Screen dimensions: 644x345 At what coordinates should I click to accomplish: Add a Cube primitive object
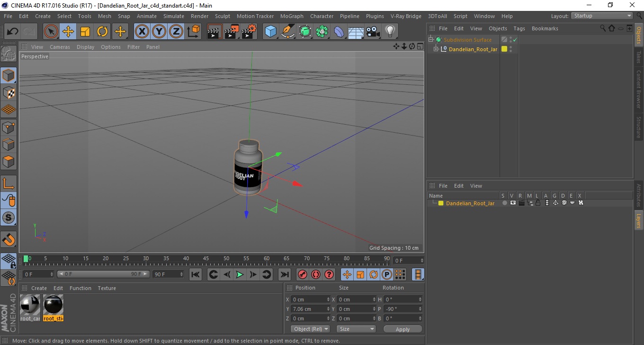click(271, 32)
